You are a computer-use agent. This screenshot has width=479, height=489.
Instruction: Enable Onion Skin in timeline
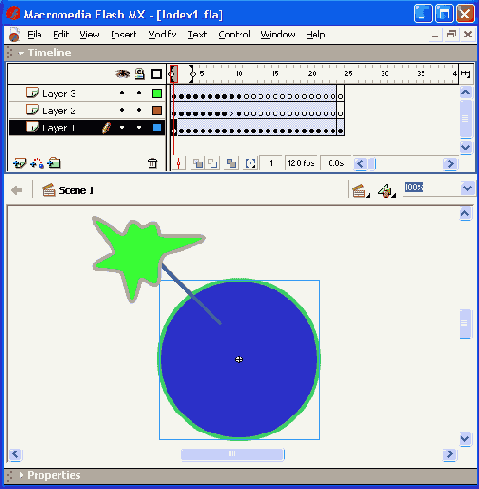198,163
